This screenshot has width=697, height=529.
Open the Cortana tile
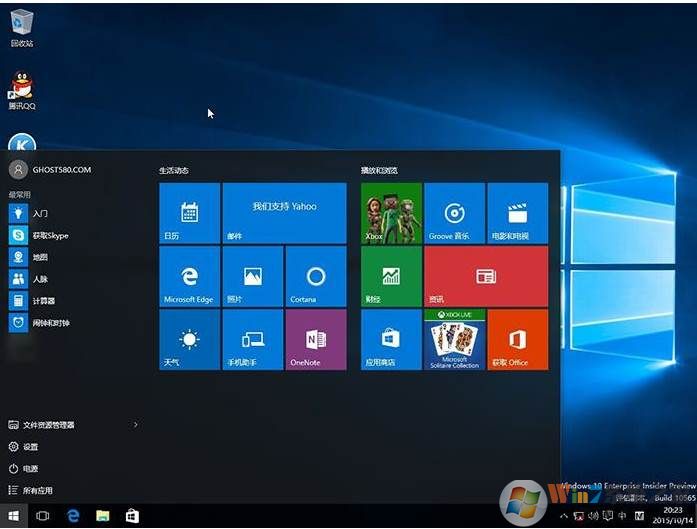click(316, 276)
